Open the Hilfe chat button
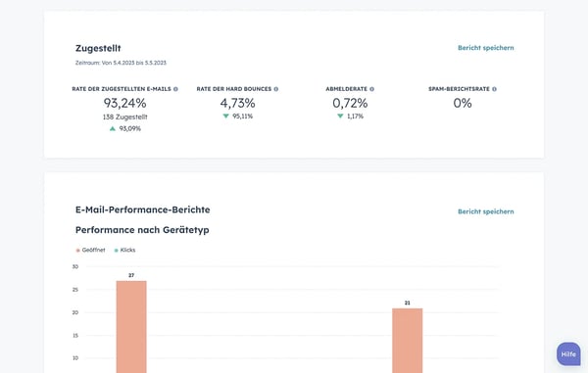Viewport: 588px width, 373px height. click(568, 353)
